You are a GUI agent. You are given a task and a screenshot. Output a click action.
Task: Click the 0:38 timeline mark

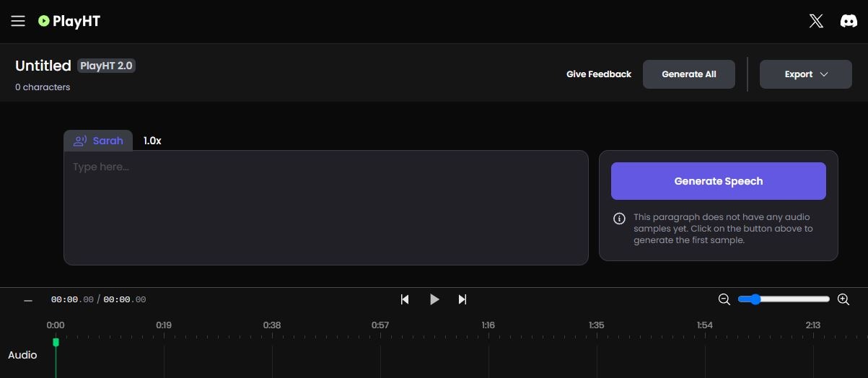(x=272, y=325)
